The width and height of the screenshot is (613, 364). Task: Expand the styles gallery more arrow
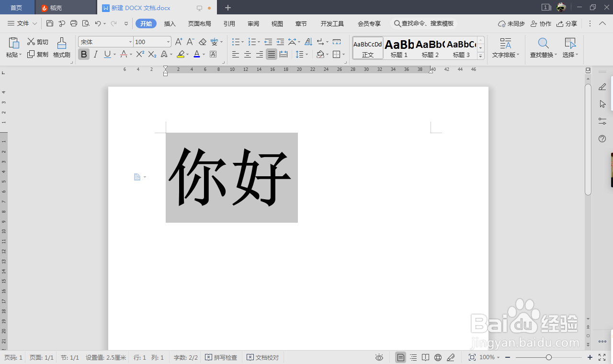click(x=481, y=56)
